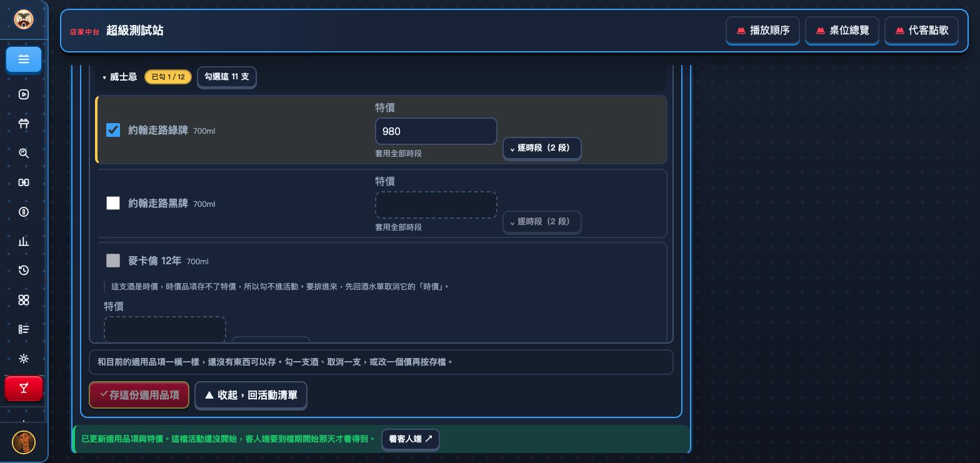This screenshot has width=980, height=463.
Task: Open the magnifier search icon in sidebar
Action: pos(24,153)
